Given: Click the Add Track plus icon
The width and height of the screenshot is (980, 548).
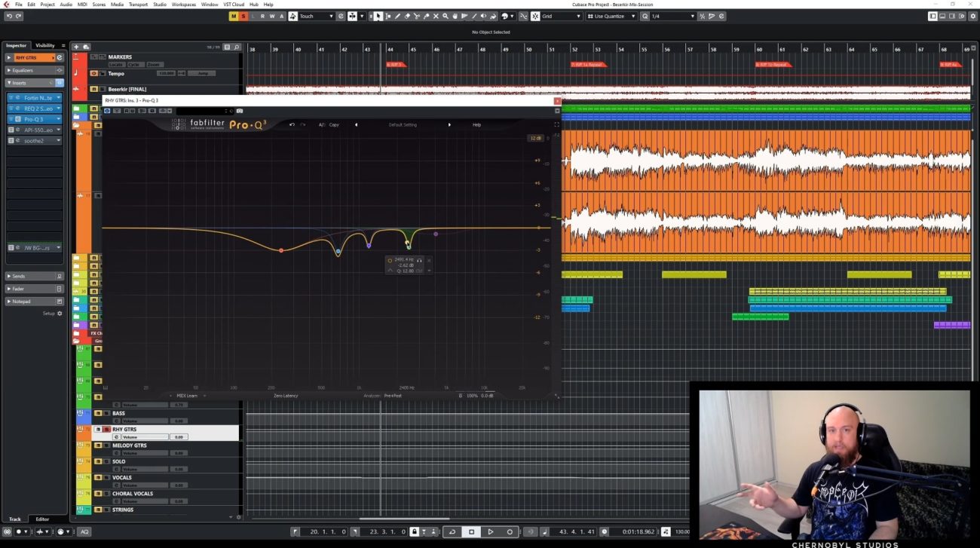Looking at the screenshot, I should coord(76,47).
